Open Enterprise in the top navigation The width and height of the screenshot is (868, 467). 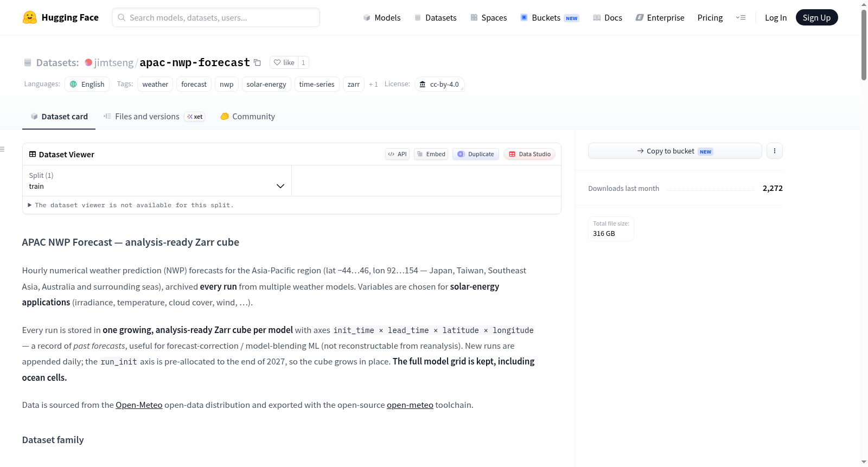(x=660, y=17)
